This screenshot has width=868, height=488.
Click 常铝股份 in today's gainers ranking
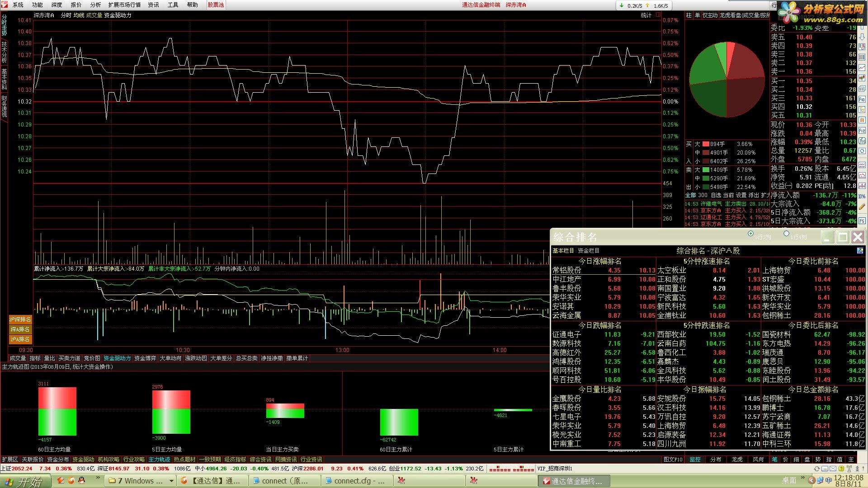[x=566, y=270]
